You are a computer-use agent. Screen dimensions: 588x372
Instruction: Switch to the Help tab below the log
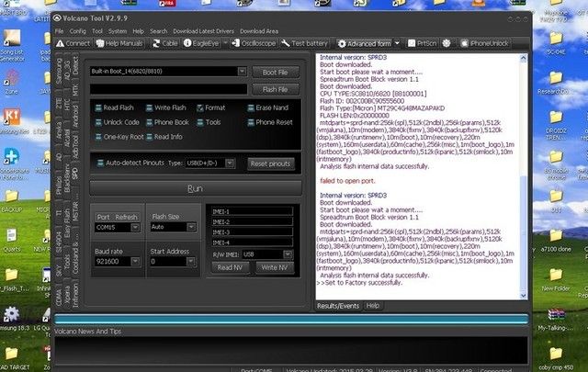click(x=372, y=306)
